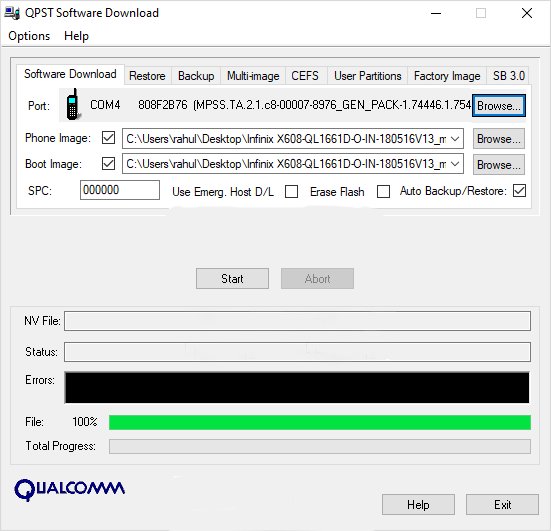This screenshot has height=531, width=551.
Task: Click the bottom Help button
Action: [x=418, y=505]
